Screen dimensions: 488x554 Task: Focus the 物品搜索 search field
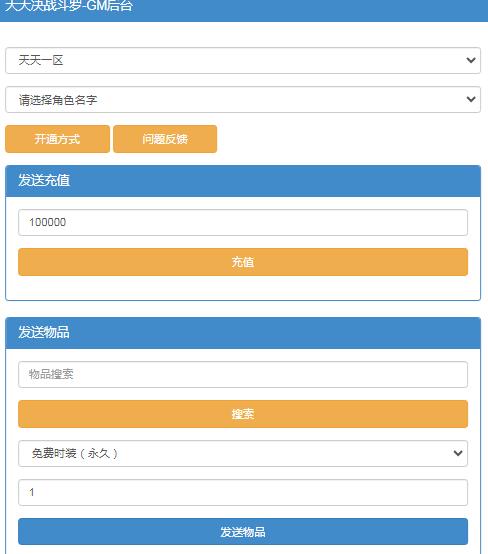point(243,374)
